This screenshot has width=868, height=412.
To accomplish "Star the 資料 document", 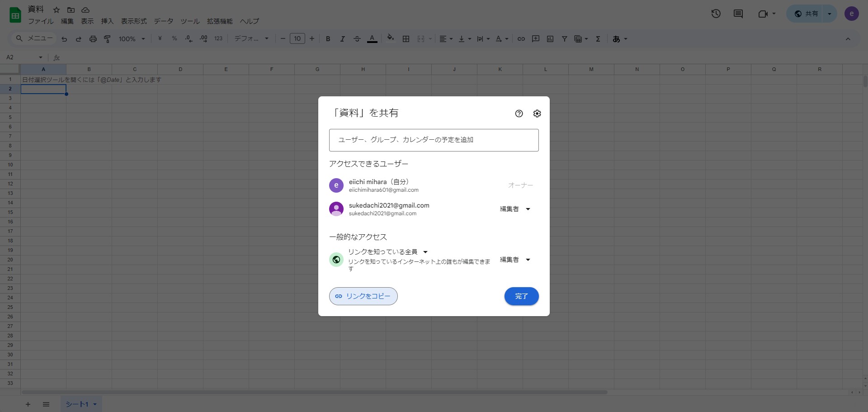I will [x=57, y=9].
